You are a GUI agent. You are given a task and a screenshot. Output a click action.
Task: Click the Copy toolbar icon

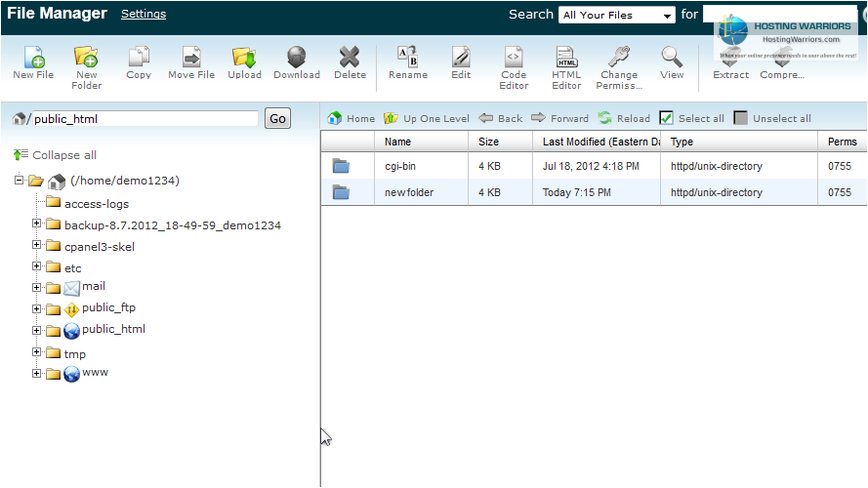pos(139,57)
